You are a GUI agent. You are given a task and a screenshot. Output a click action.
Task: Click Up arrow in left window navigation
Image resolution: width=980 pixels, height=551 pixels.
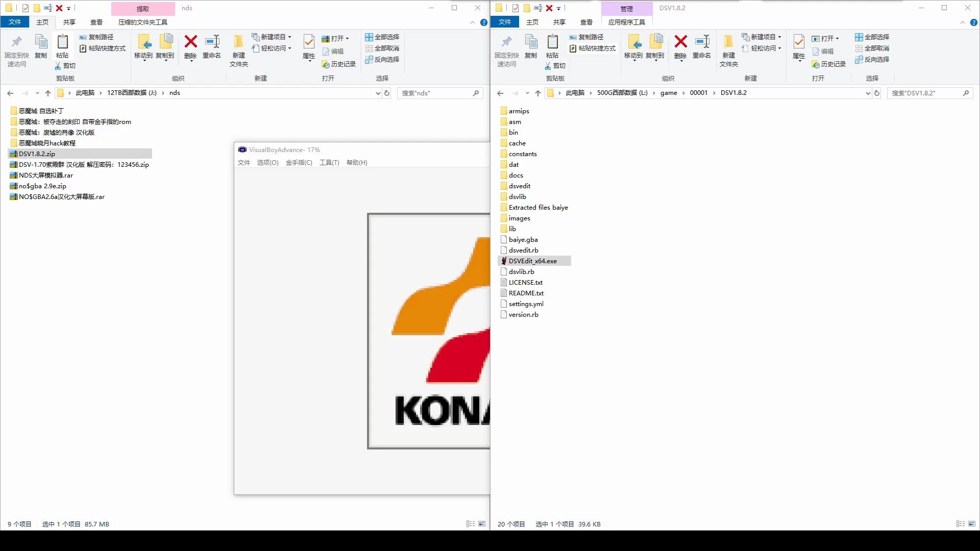(x=48, y=93)
